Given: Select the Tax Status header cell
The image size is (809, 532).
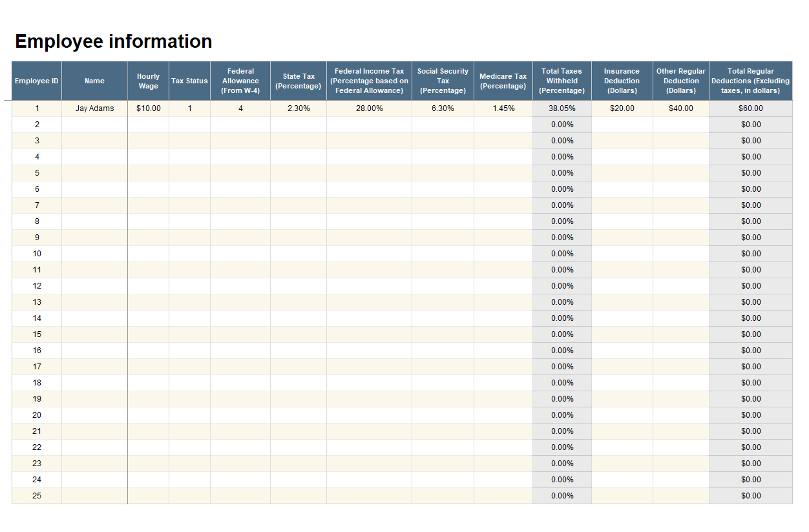Looking at the screenshot, I should [x=189, y=81].
